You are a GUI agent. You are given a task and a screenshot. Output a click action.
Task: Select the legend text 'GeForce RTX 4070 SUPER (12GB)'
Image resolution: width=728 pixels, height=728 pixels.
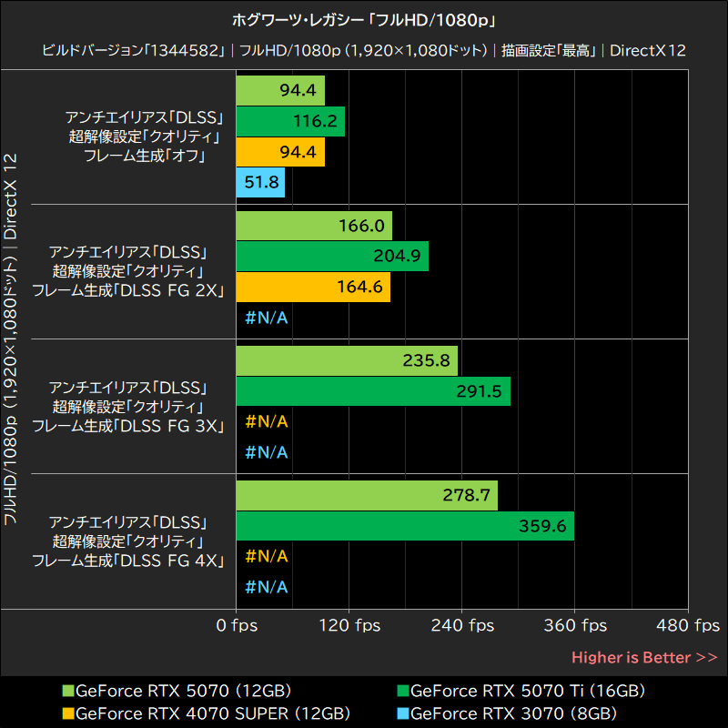coord(213,713)
